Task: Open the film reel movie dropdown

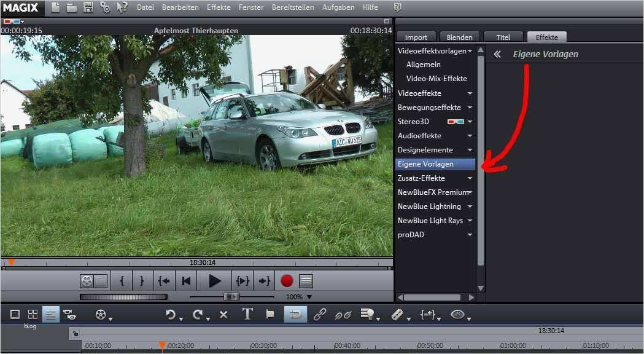Action: coord(104,315)
